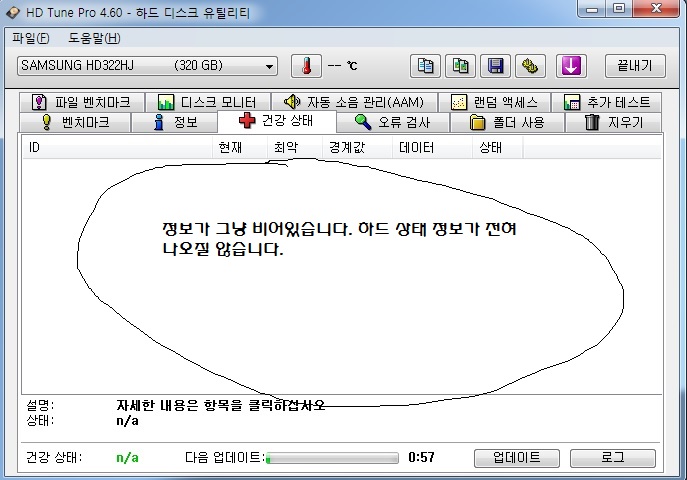Click the green n/a health status text
The image size is (687, 480).
click(127, 458)
